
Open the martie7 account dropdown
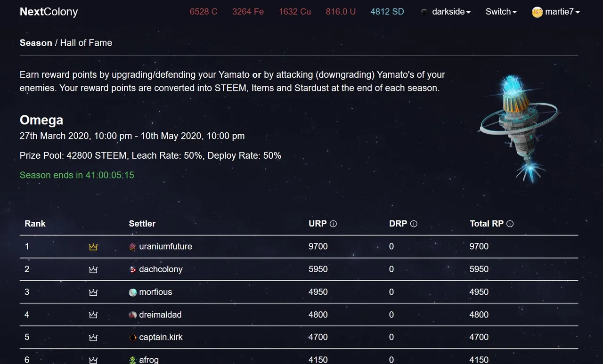tap(556, 12)
